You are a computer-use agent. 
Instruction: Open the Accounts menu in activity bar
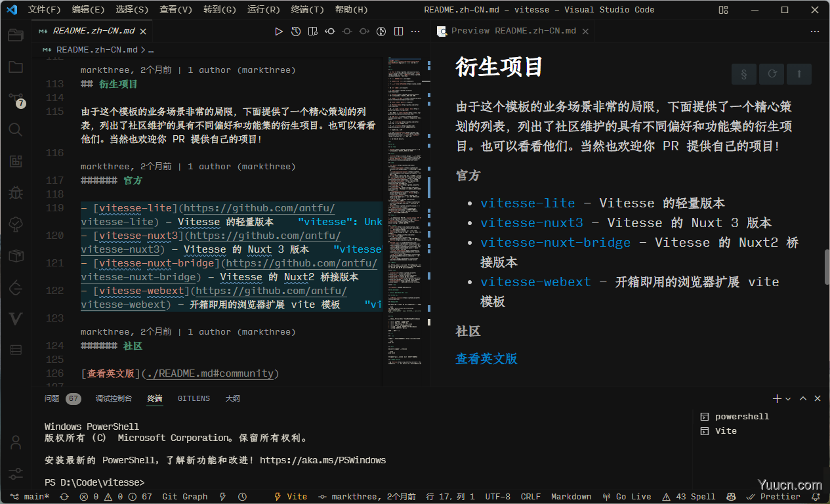[x=15, y=442]
